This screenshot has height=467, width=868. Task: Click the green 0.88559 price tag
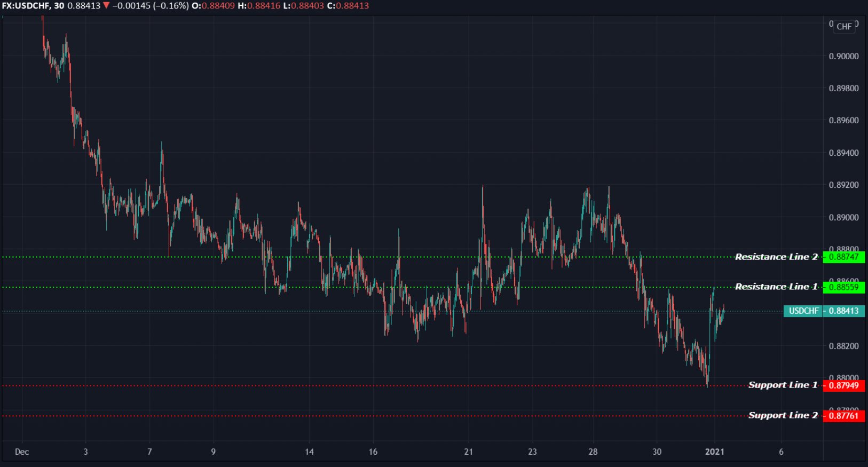[x=844, y=287]
